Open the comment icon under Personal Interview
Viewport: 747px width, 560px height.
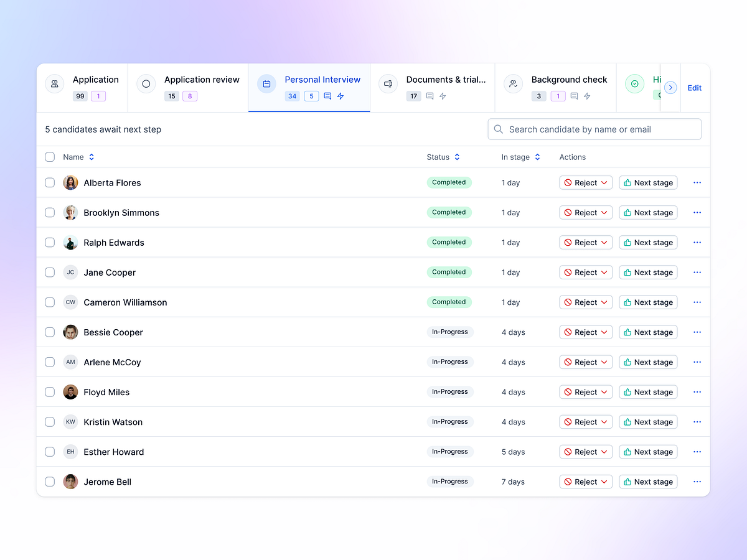[328, 96]
